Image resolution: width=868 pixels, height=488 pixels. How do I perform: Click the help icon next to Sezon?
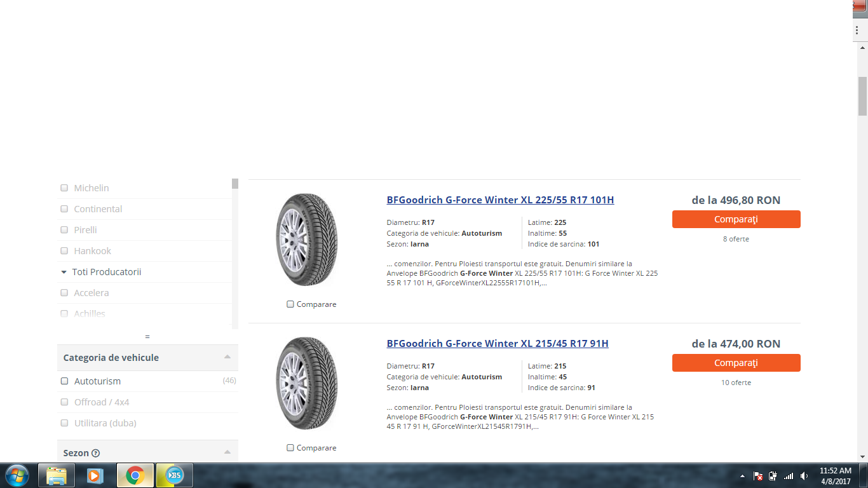pos(95,453)
